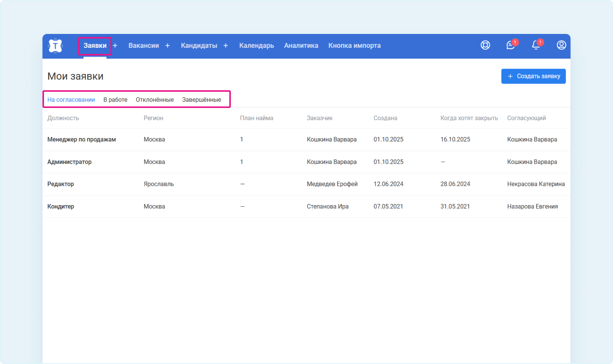
Task: Click the plus icon next to Кандидаты
Action: [226, 45]
